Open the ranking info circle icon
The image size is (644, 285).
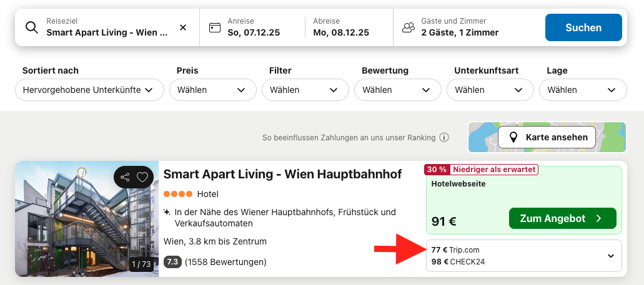tap(444, 137)
